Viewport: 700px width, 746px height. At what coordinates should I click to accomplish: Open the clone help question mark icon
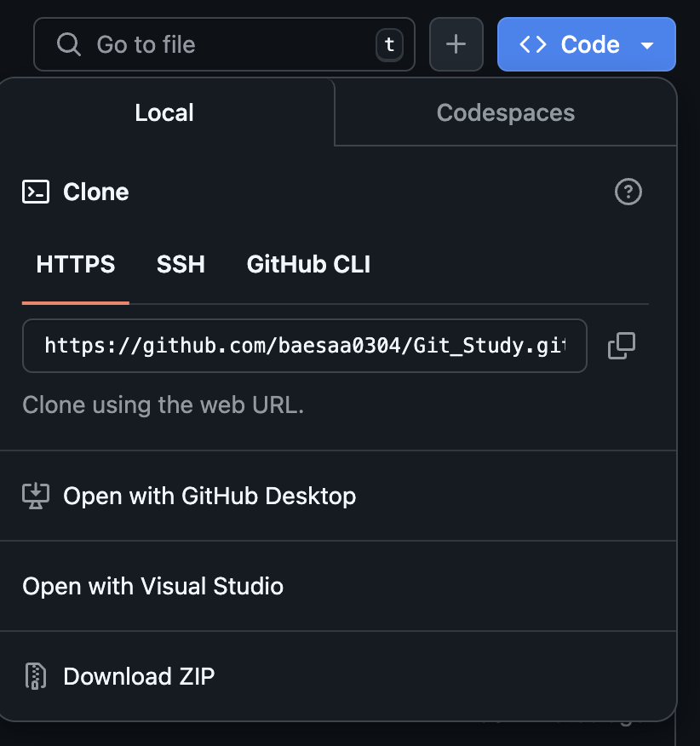coord(628,192)
